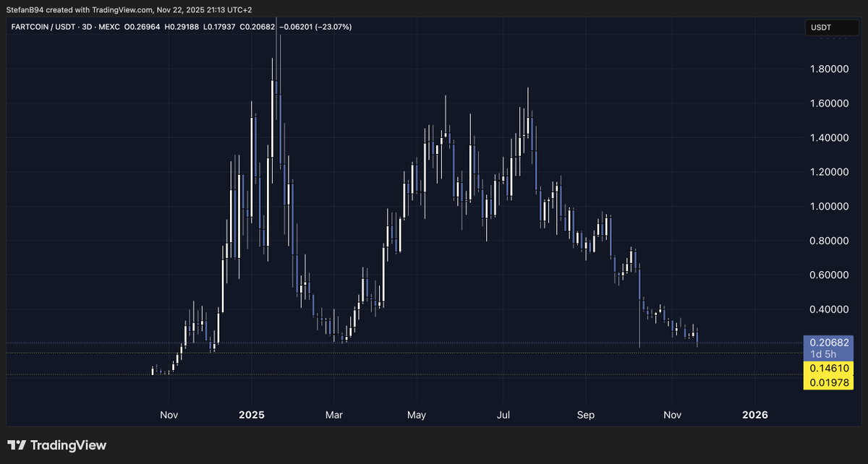Click the TradingView logo icon
Viewport: 868px width, 464px height.
pos(17,445)
